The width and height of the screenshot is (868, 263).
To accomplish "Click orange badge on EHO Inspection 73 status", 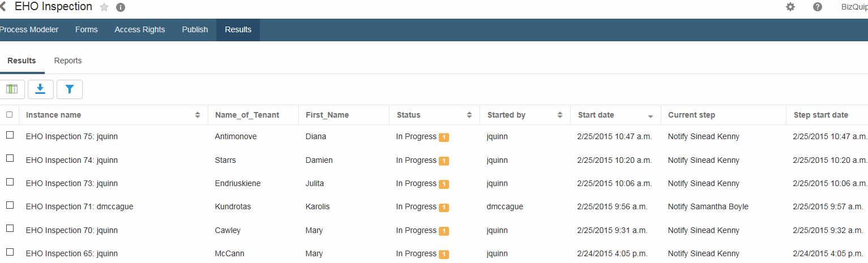I will click(x=444, y=184).
